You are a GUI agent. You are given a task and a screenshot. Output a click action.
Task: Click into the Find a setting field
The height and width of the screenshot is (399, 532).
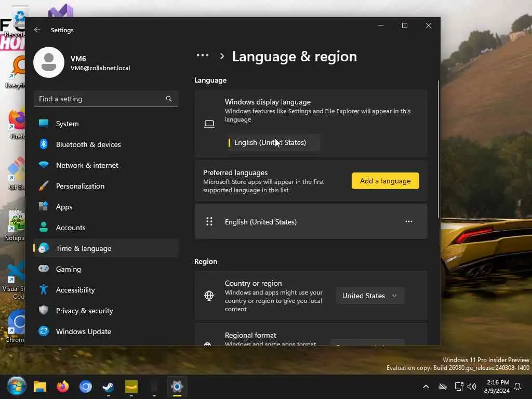106,99
